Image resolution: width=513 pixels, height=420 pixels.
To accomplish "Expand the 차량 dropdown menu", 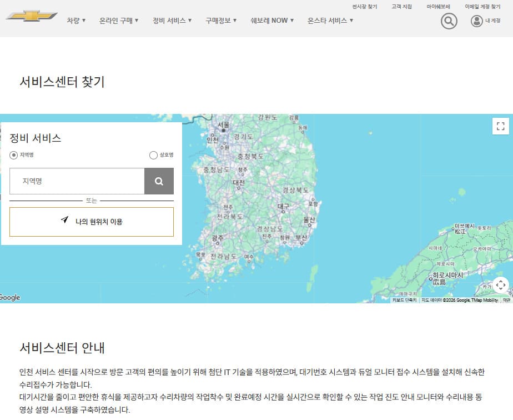I will (x=76, y=21).
